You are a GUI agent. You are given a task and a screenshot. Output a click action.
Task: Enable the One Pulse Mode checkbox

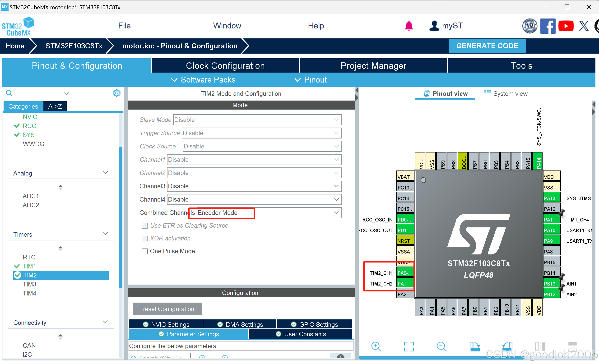pyautogui.click(x=145, y=251)
